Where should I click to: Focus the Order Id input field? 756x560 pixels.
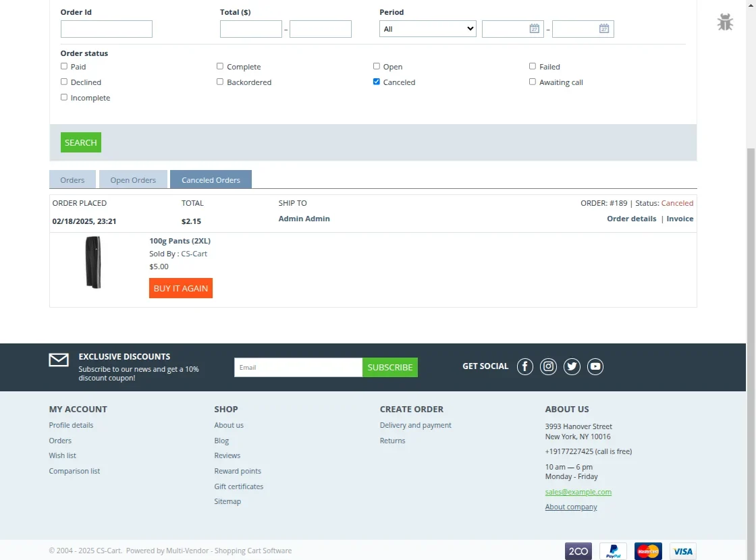click(107, 29)
